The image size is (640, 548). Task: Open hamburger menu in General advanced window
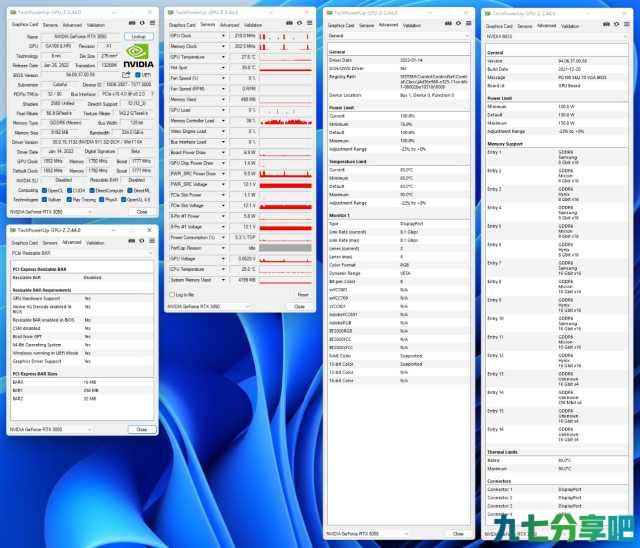(x=469, y=24)
